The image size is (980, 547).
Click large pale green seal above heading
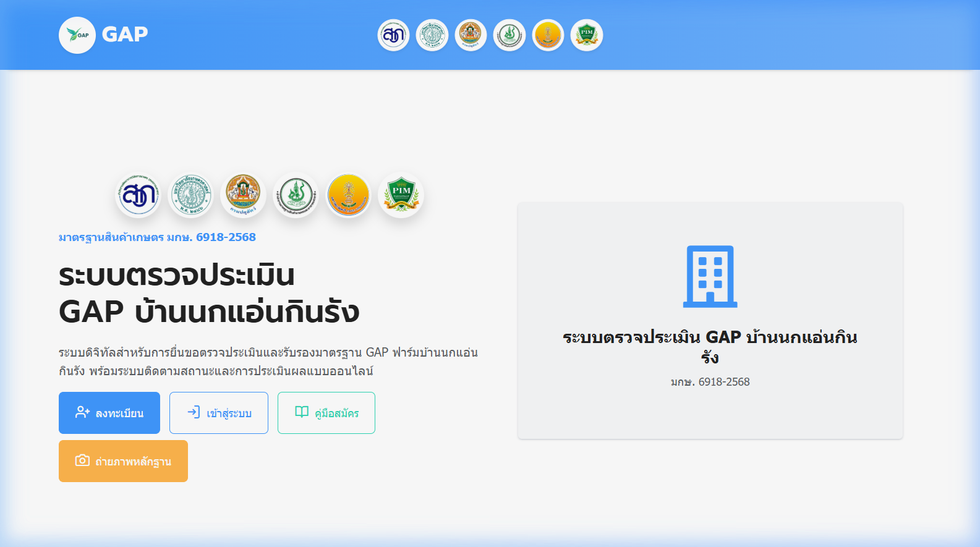click(x=191, y=195)
